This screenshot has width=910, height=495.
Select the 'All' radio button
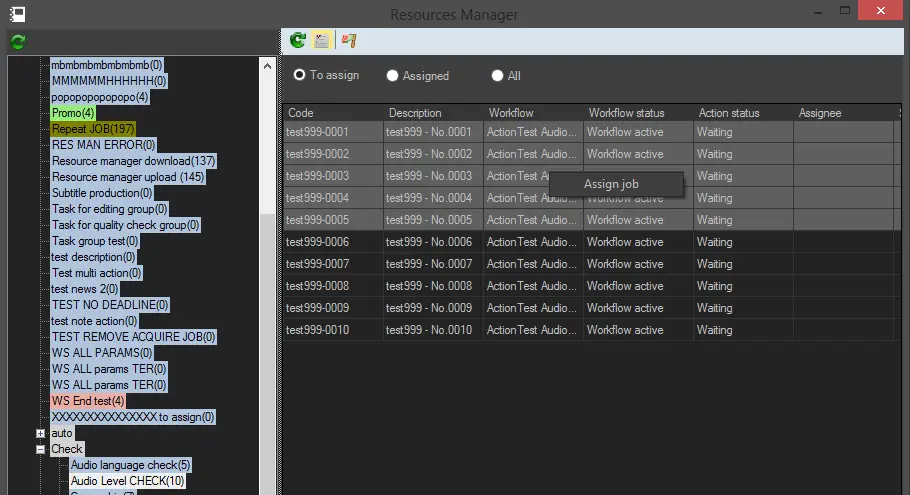pos(497,76)
